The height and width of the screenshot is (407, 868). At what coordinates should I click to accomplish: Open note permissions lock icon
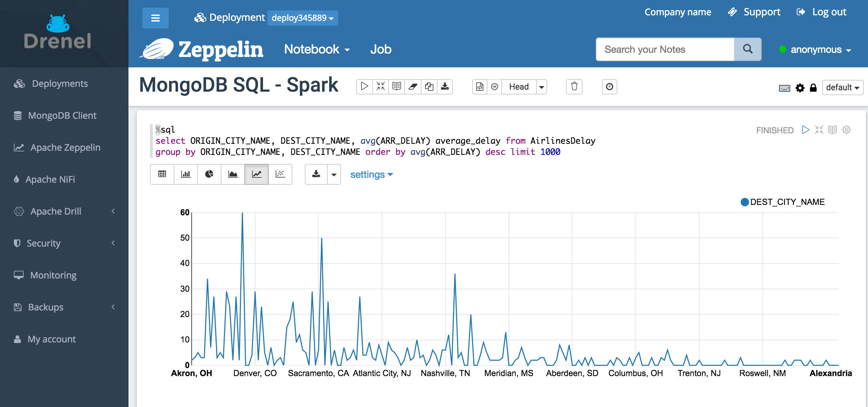[813, 88]
